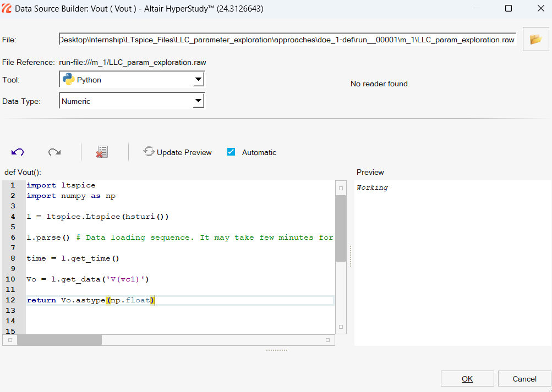This screenshot has width=552, height=392.
Task: Click code line starting 'l.parse()'
Action: click(180, 238)
